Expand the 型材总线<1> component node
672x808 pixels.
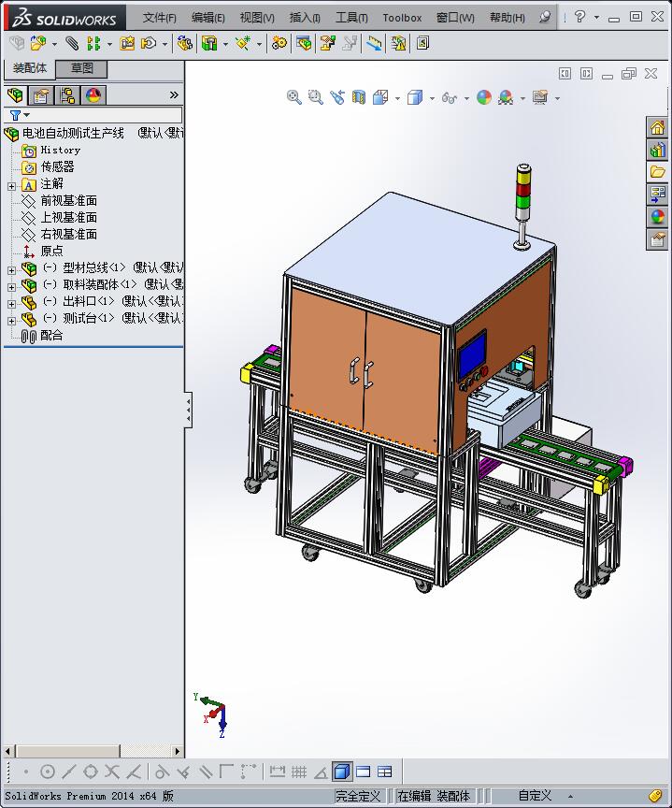pyautogui.click(x=12, y=270)
